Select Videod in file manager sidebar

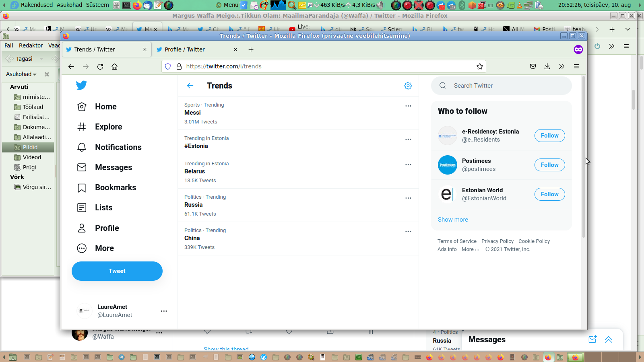point(28,157)
